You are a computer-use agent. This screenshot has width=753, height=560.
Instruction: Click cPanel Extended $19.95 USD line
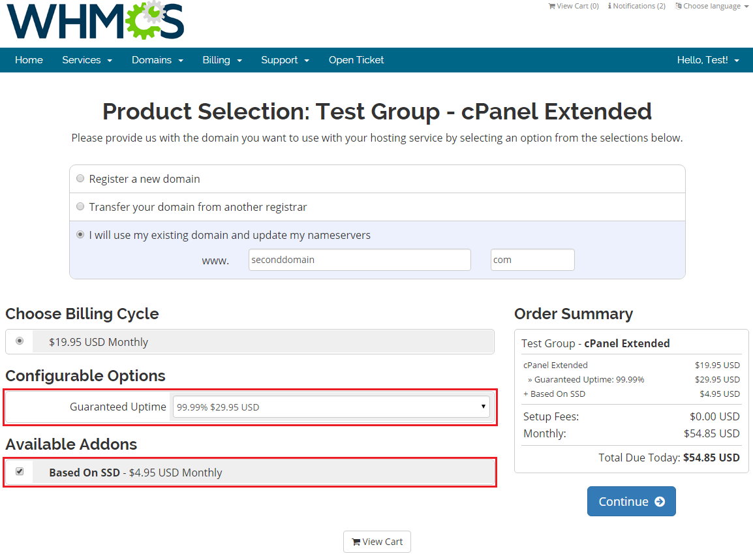tap(632, 365)
